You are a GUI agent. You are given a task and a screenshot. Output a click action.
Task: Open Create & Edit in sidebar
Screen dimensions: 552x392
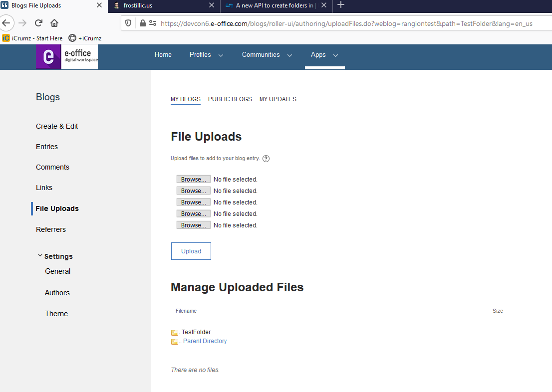coord(57,126)
